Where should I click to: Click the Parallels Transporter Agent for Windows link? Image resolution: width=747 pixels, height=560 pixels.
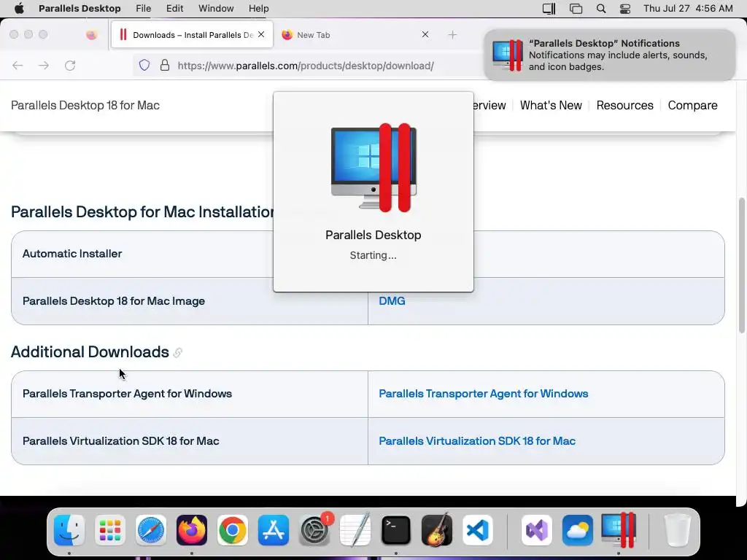[x=483, y=394]
